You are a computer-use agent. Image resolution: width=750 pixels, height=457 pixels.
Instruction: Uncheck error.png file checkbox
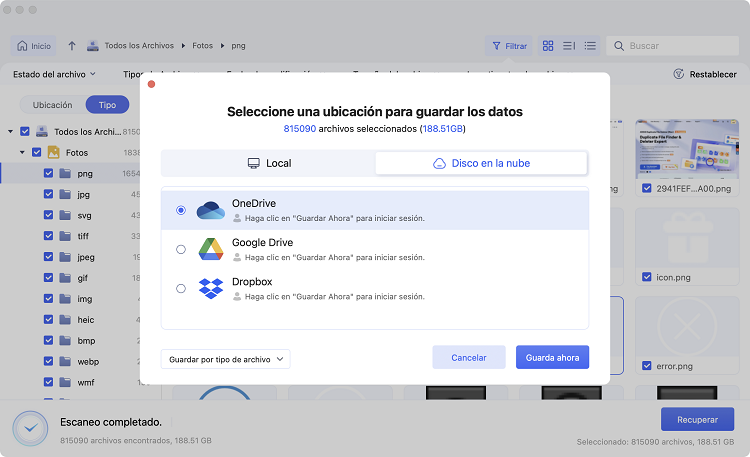(647, 366)
